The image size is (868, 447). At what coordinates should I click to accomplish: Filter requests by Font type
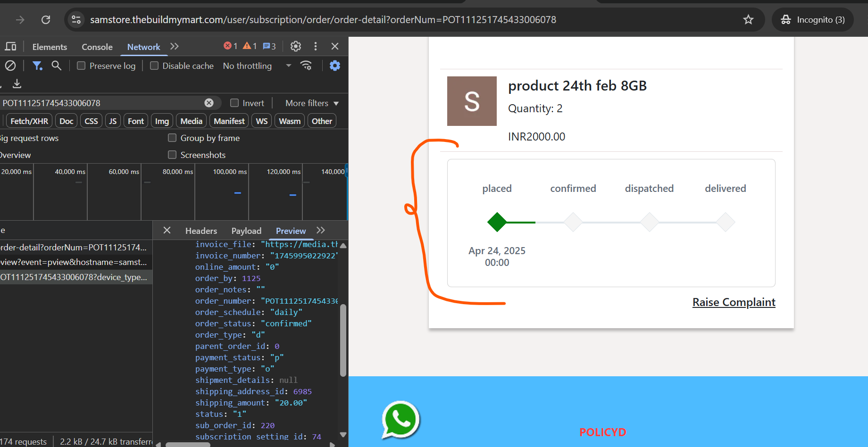coord(136,121)
